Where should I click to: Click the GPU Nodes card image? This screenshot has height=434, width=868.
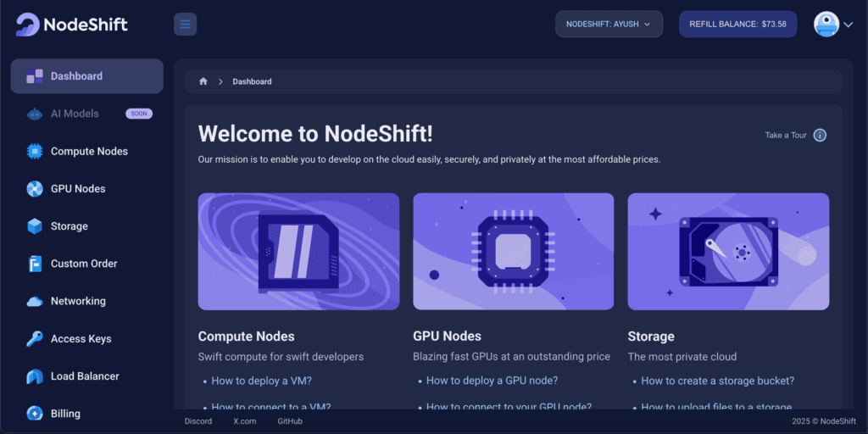513,251
